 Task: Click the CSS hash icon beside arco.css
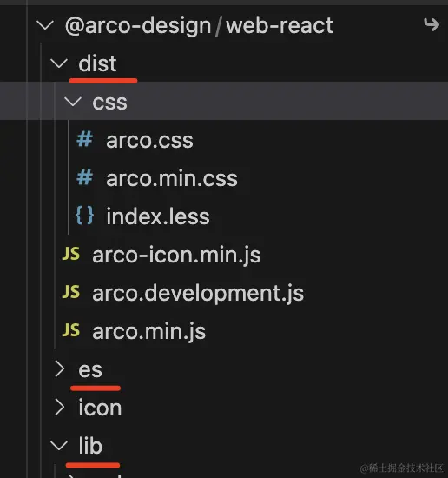[84, 139]
